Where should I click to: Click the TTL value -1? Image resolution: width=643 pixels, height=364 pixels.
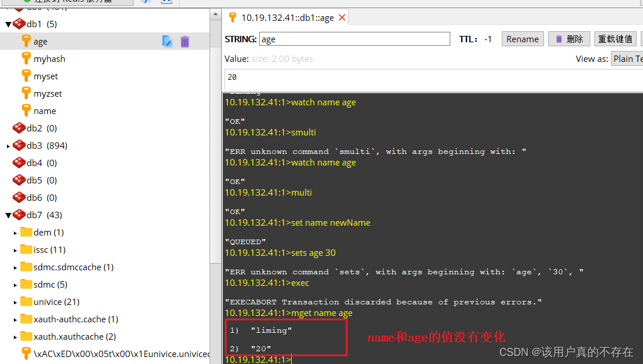coord(487,39)
